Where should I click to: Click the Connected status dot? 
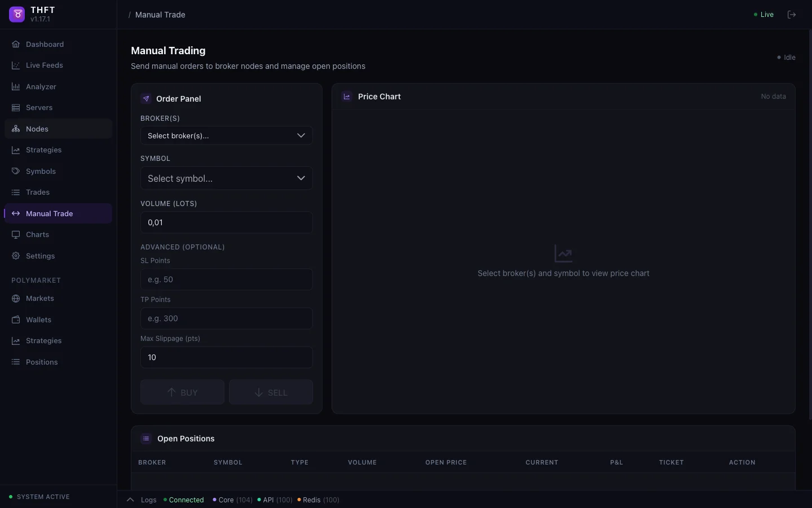point(164,500)
